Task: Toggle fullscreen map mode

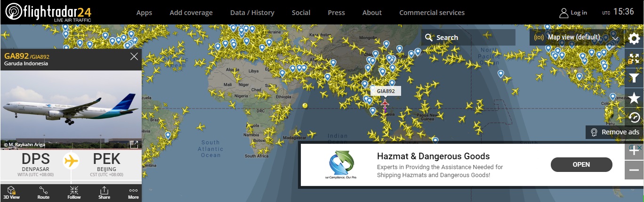Action: 634,58
